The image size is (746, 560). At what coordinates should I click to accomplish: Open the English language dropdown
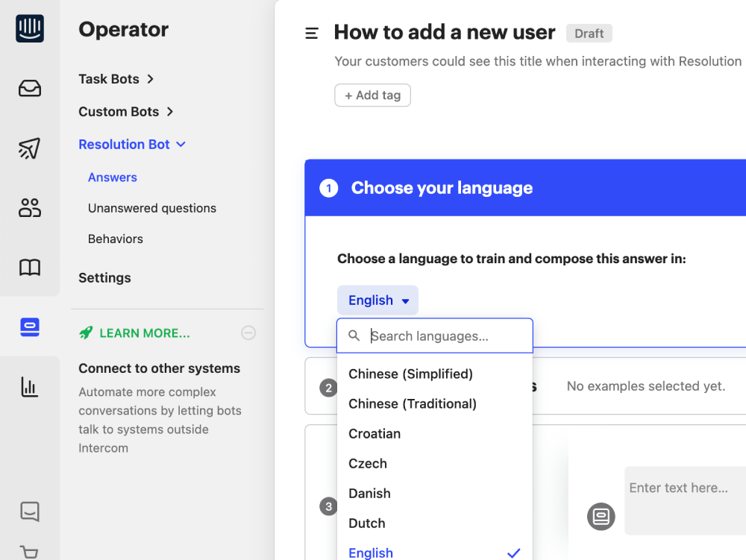tap(377, 301)
